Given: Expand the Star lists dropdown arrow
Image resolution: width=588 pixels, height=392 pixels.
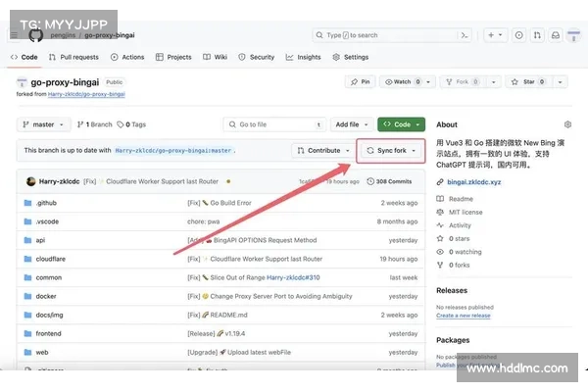Looking at the screenshot, I should pos(560,81).
